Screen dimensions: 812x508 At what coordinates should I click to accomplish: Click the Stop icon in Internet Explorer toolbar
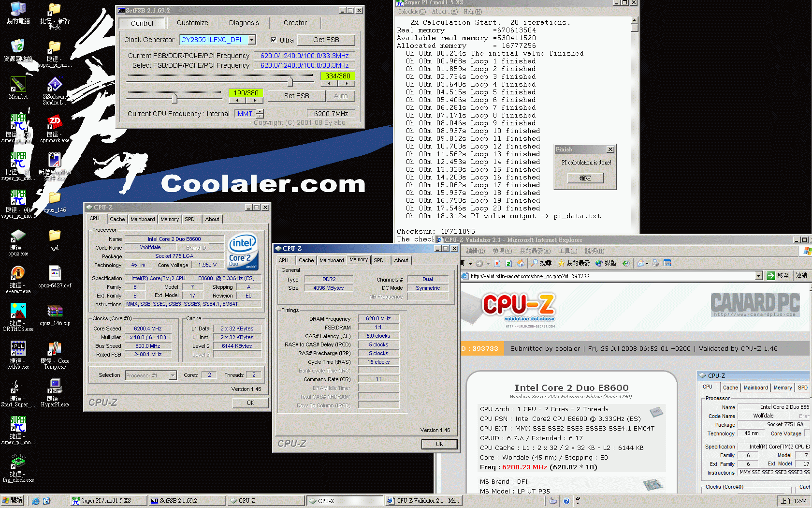coord(496,263)
